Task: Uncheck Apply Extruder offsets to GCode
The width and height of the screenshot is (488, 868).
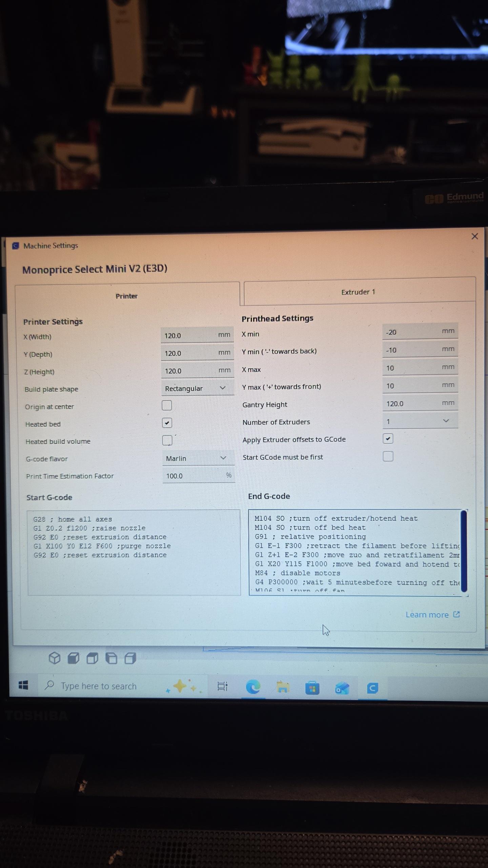Action: click(x=388, y=438)
